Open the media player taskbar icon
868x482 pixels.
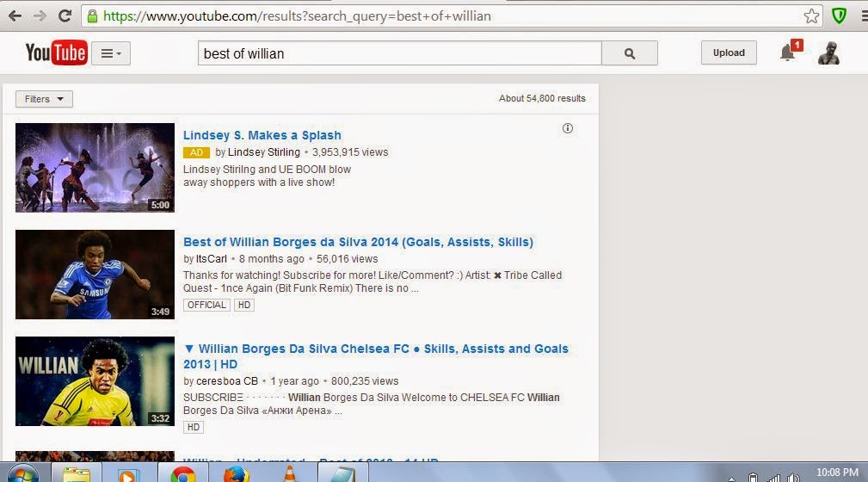pyautogui.click(x=128, y=475)
